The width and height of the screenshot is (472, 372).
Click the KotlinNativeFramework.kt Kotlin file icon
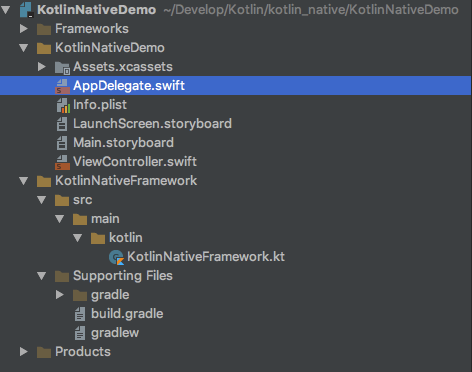[117, 257]
